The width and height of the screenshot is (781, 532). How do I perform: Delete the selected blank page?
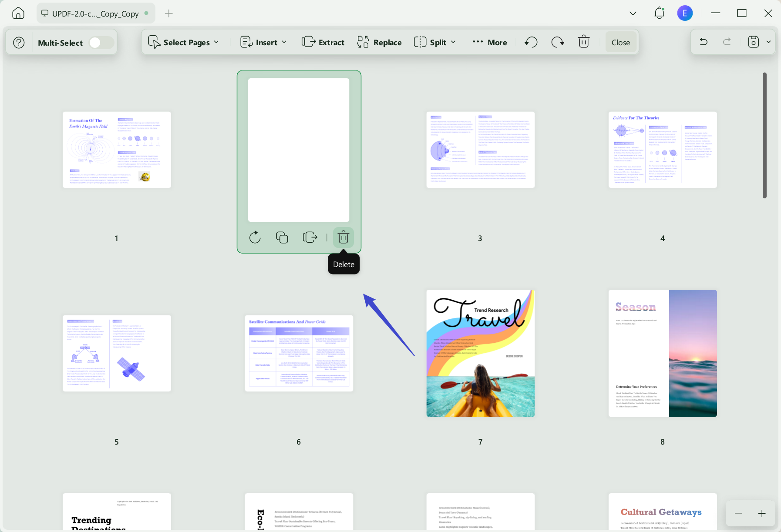(343, 238)
